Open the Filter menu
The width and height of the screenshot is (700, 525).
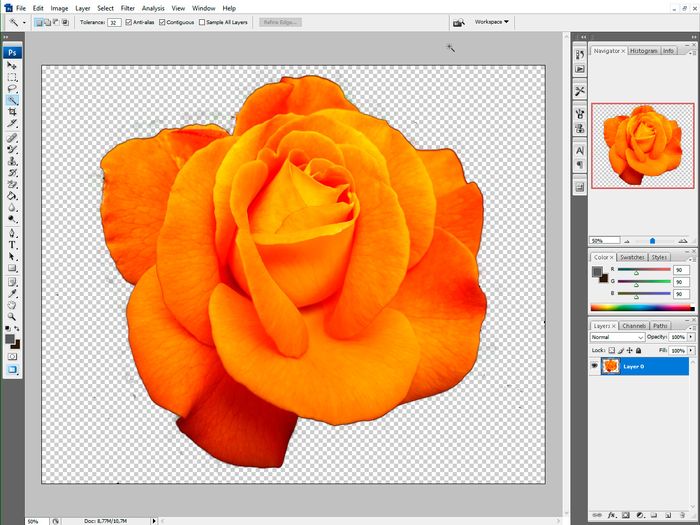pyautogui.click(x=127, y=8)
